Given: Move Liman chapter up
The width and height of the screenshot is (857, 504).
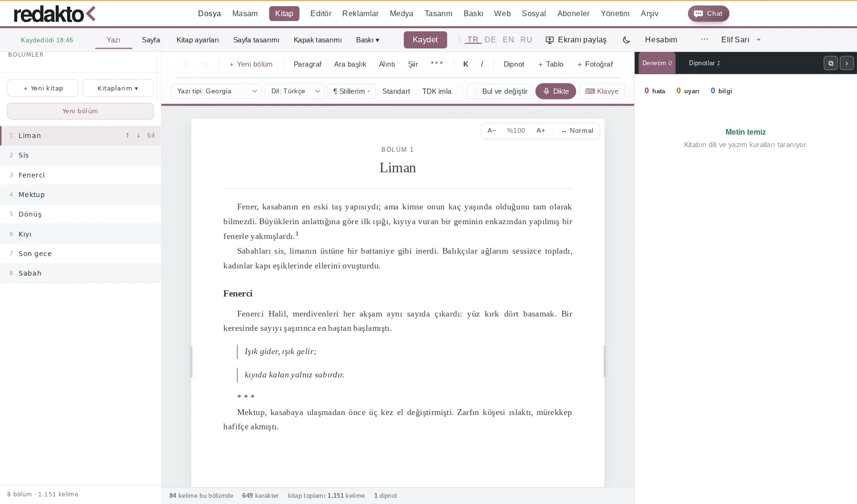Looking at the screenshot, I should [128, 136].
